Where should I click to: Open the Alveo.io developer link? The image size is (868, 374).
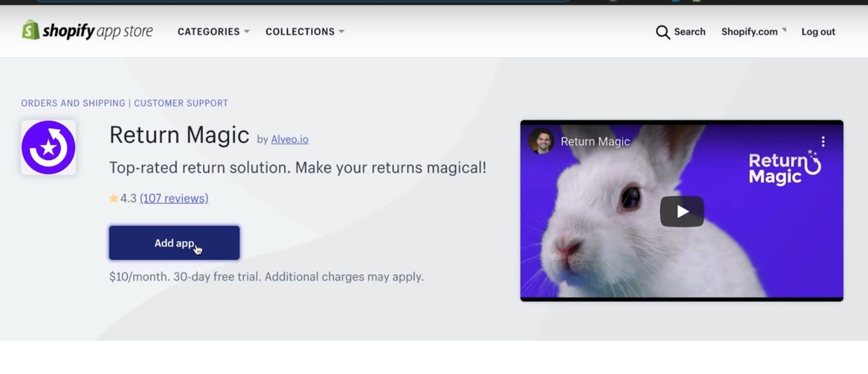[290, 139]
